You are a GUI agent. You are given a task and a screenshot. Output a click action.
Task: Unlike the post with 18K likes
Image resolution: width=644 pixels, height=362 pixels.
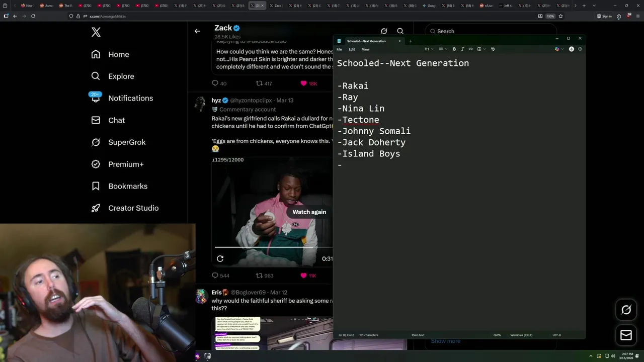[x=303, y=83]
